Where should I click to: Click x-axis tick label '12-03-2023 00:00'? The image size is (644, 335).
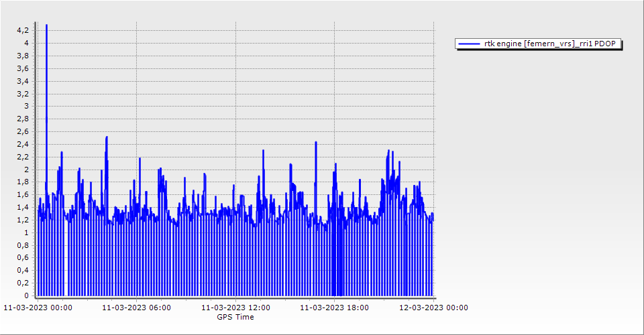coord(433,308)
